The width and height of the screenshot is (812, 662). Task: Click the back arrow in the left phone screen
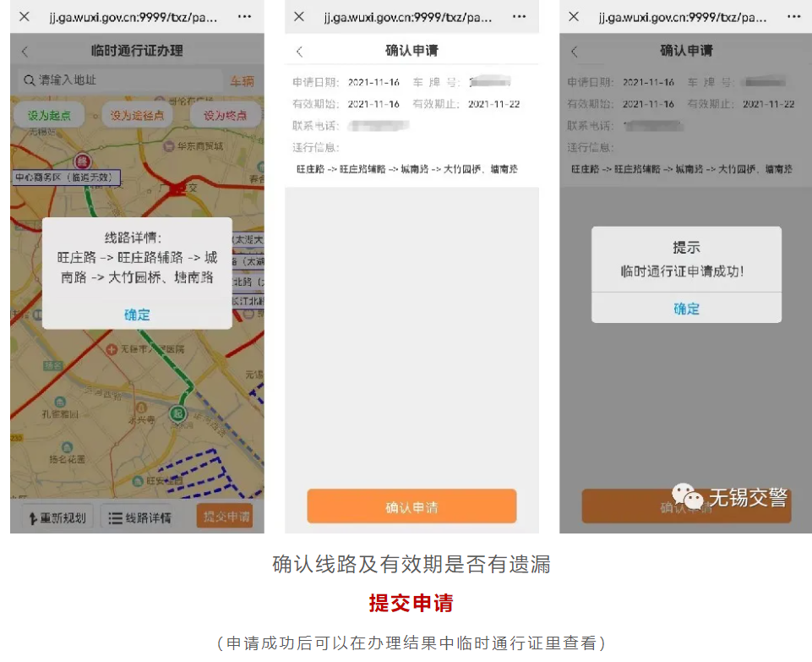coord(25,52)
